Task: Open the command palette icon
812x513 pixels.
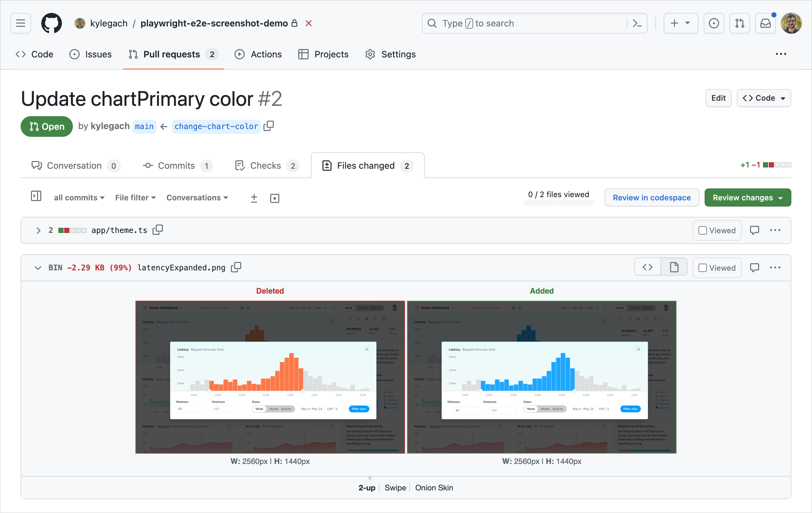Action: pyautogui.click(x=637, y=23)
